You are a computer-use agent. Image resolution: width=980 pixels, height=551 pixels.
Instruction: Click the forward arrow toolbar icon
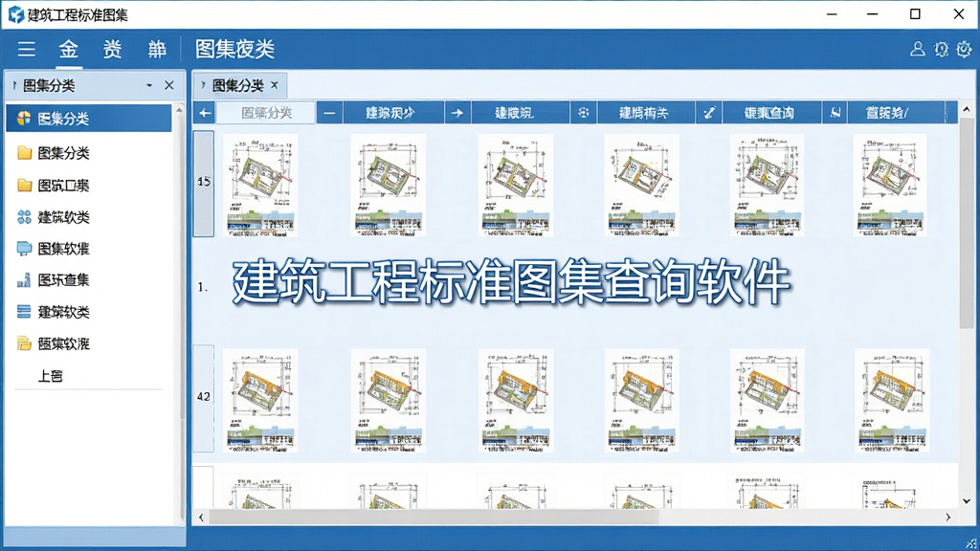(x=457, y=113)
